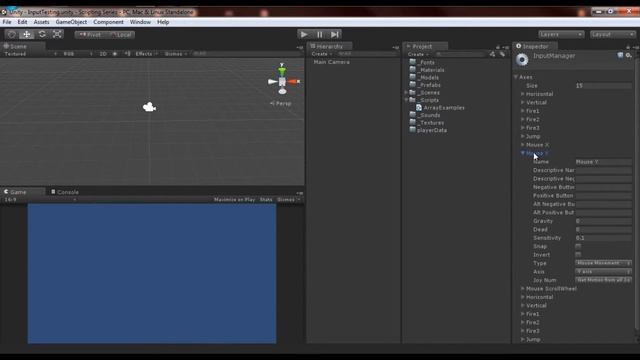The image size is (640, 360).
Task: Select the Scale transform tool
Action: [57, 35]
